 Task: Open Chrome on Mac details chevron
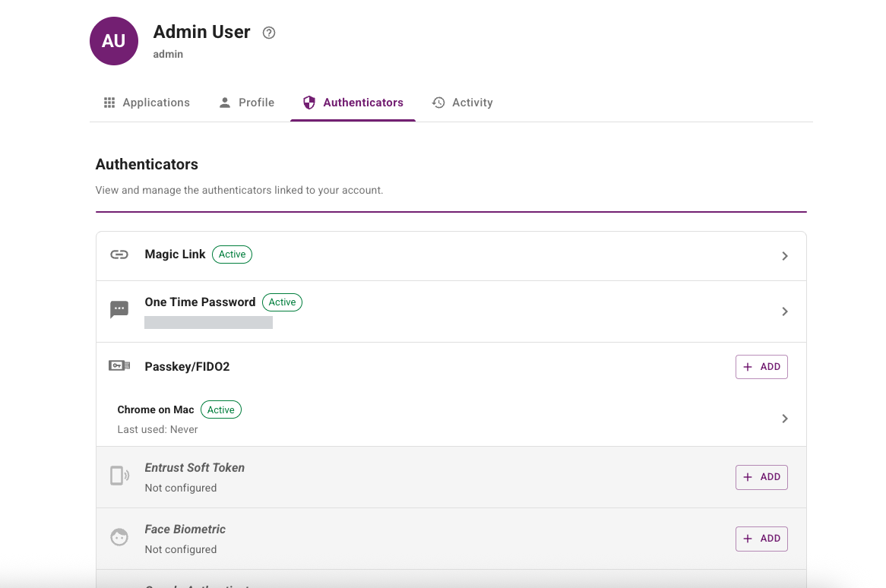point(785,419)
